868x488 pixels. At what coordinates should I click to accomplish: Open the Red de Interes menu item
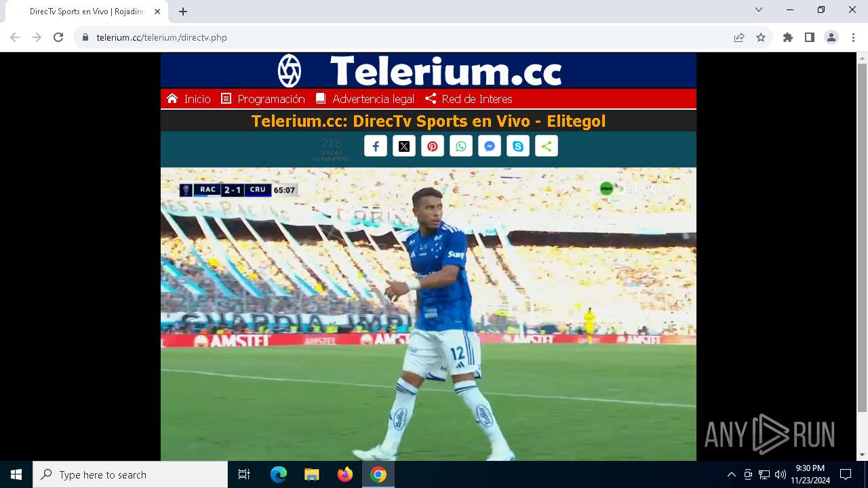tap(469, 99)
